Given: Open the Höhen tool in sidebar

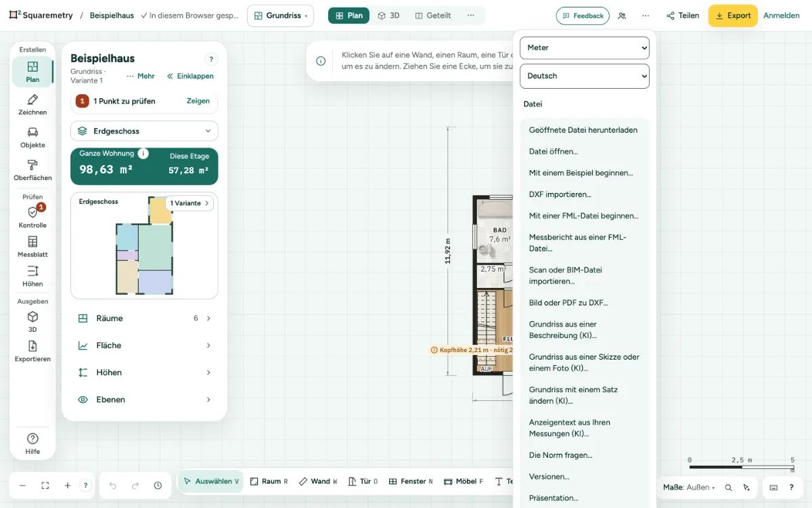Looking at the screenshot, I should 32,276.
